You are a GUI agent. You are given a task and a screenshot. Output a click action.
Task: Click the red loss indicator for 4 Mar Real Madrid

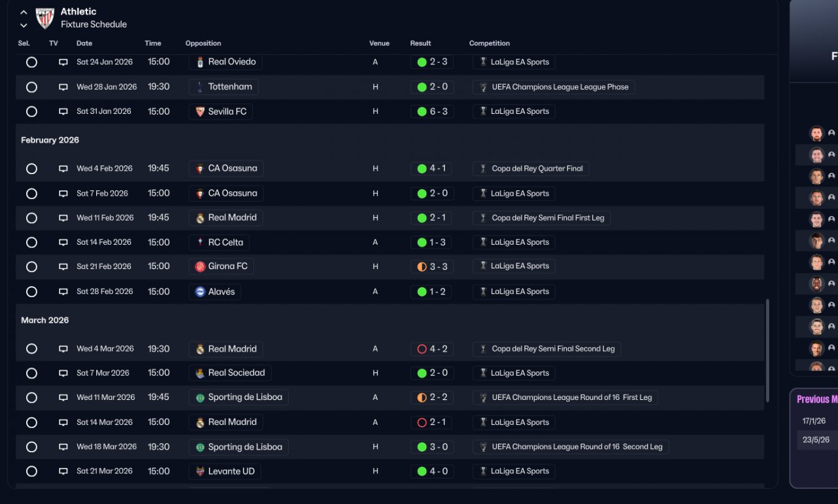click(x=422, y=350)
